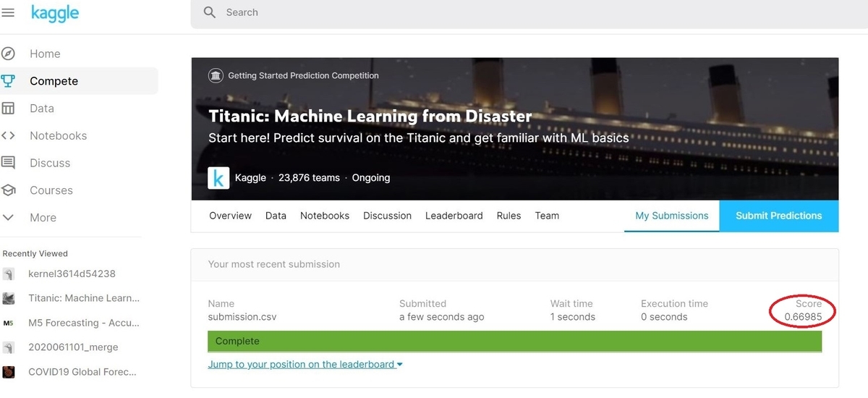
Task: Expand the More chevron in sidebar
Action: coord(9,218)
